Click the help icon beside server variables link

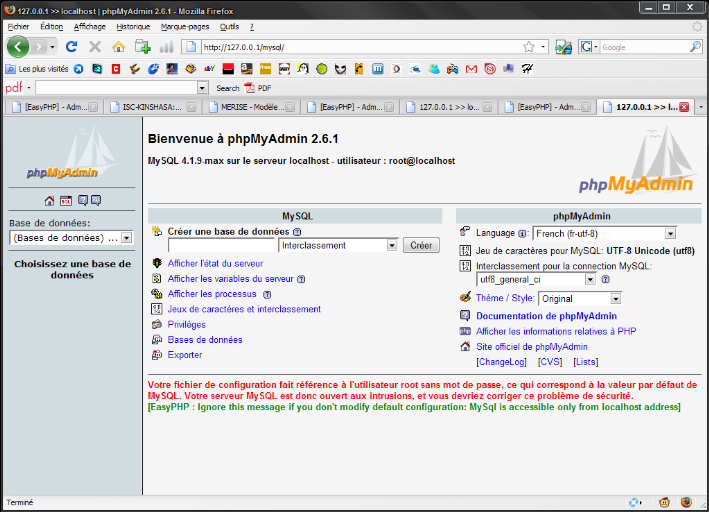click(x=301, y=280)
